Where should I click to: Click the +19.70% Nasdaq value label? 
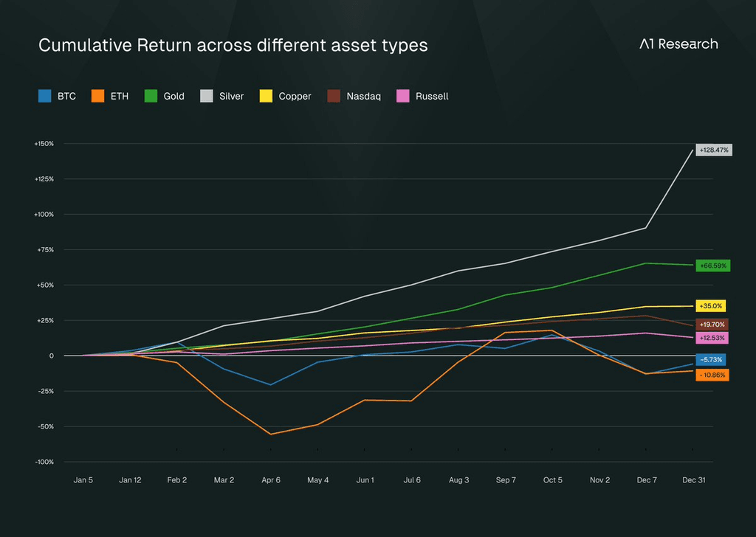click(712, 325)
